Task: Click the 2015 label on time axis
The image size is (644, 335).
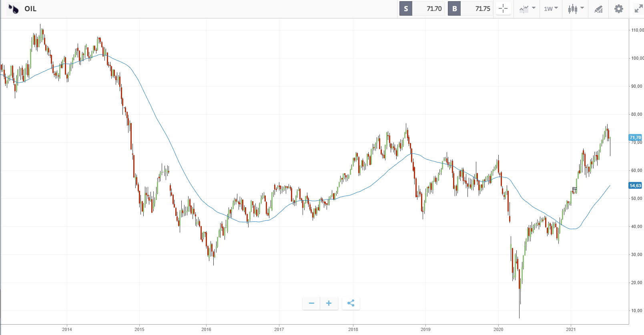Action: [139, 329]
